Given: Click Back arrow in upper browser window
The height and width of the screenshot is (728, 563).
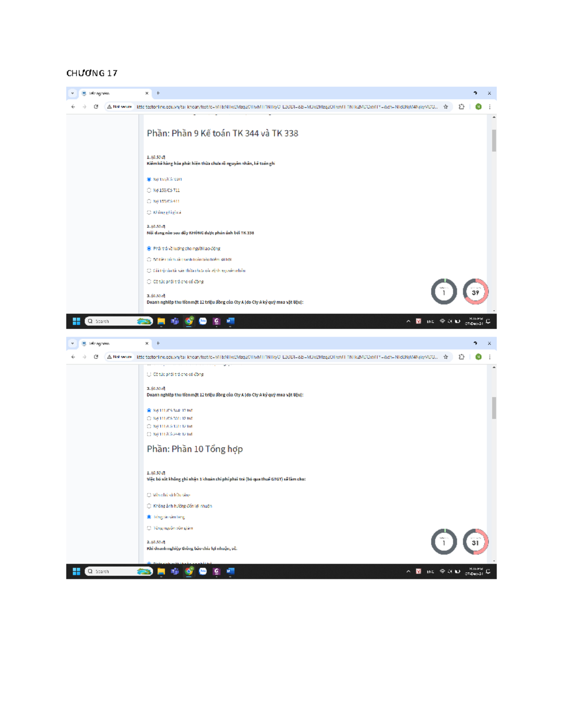Looking at the screenshot, I should [73, 107].
